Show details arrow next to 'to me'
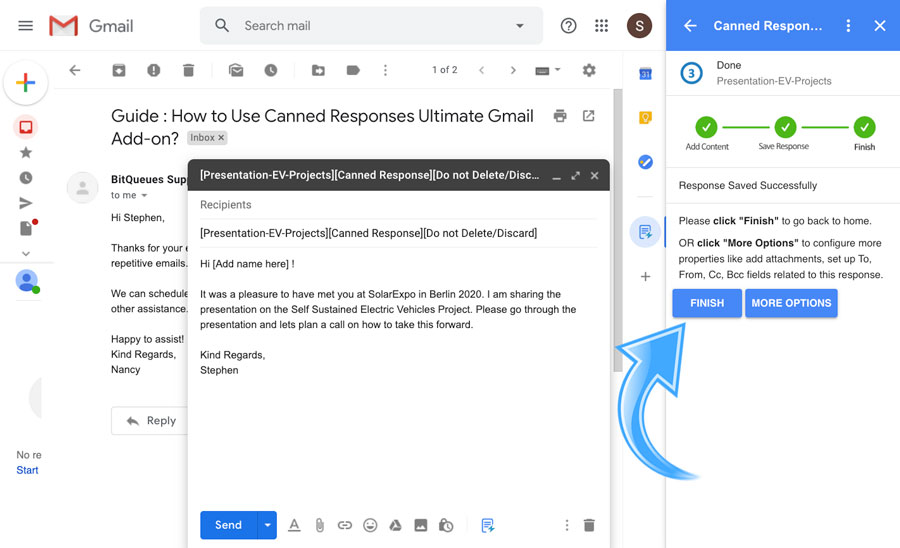The height and width of the screenshot is (548, 900). 145,196
